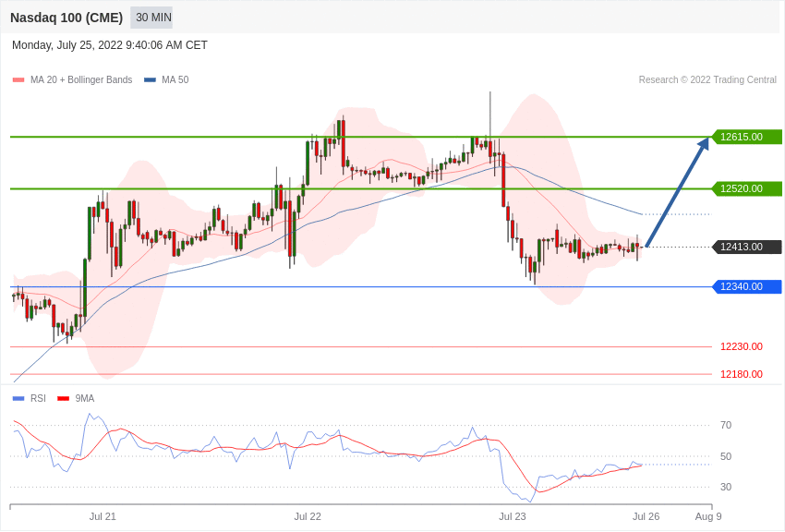785x532 pixels.
Task: Click the Aug 9 date axis label
Action: [x=708, y=516]
